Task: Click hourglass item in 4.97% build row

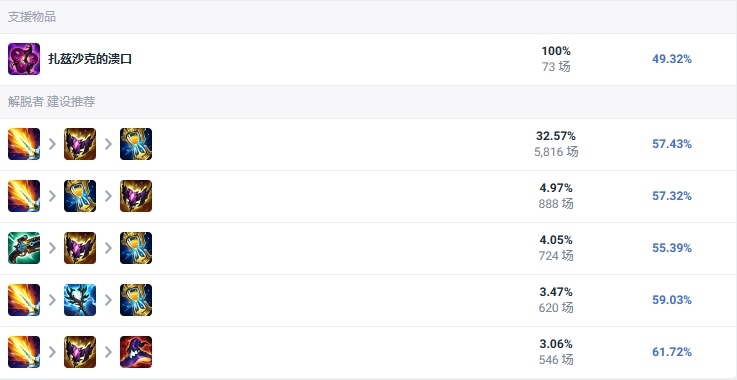Action: pyautogui.click(x=80, y=196)
